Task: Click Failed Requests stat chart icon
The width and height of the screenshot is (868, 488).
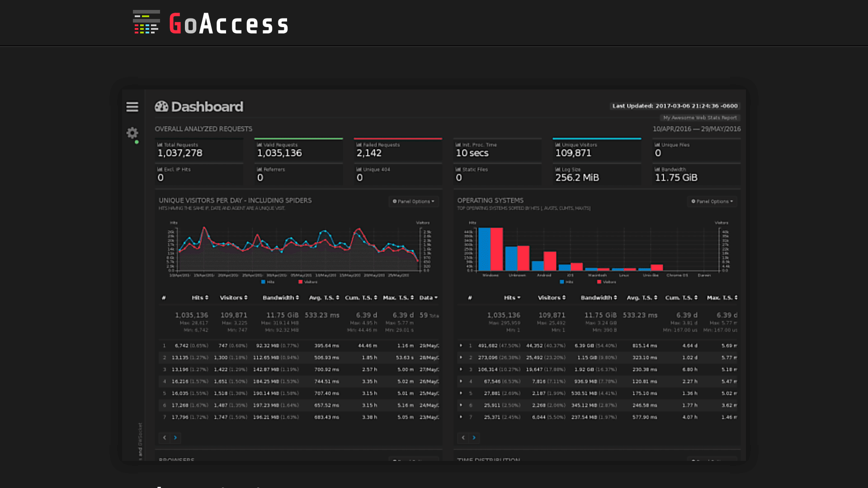Action: [x=359, y=145]
